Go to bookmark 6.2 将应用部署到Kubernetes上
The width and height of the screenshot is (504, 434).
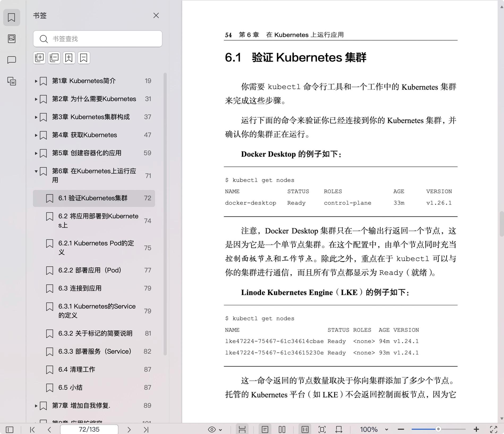tap(94, 221)
